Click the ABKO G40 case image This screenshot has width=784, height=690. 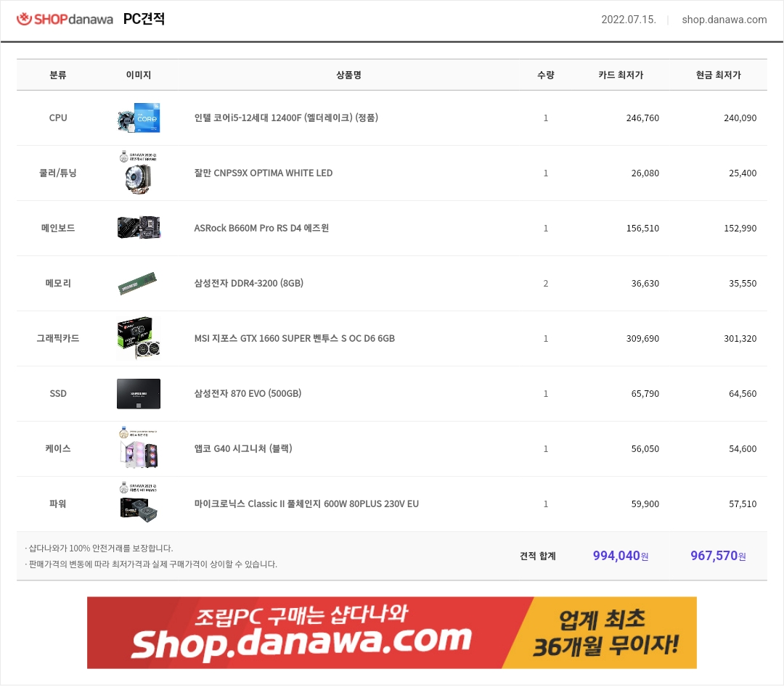coord(139,448)
